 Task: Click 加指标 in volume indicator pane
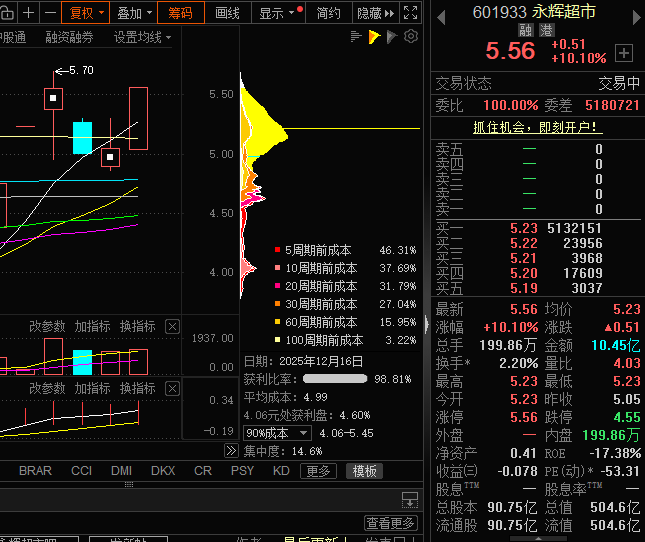[92, 327]
